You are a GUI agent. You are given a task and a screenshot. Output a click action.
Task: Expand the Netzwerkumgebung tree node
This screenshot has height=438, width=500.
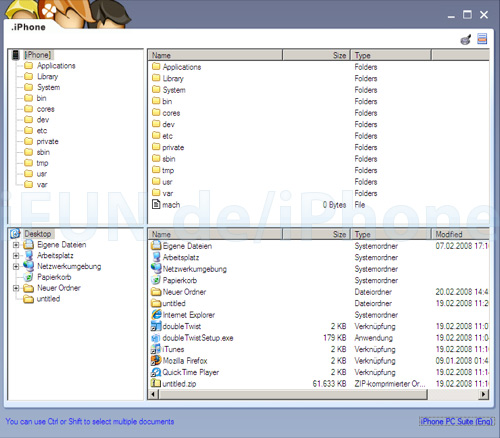coord(16,266)
